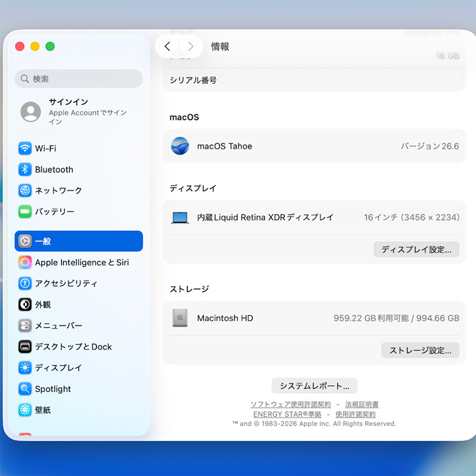
Task: Click 16インチ (3456 × 2234) value
Action: 411,217
